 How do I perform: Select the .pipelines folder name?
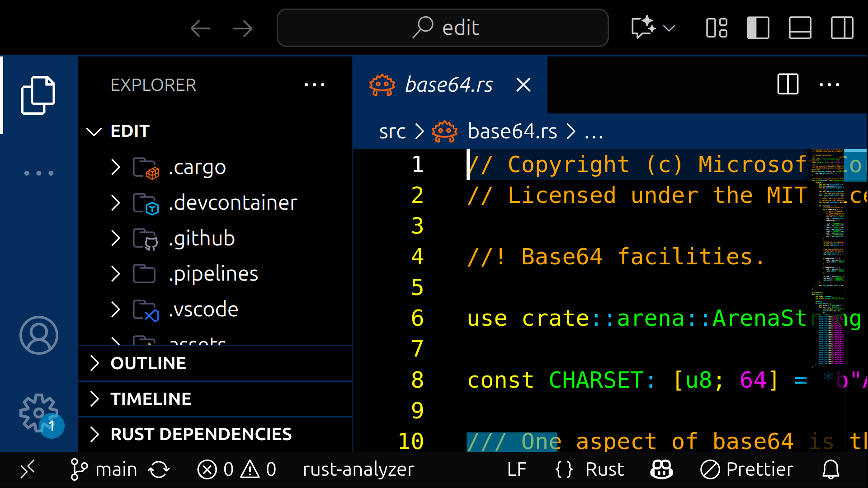coord(213,274)
